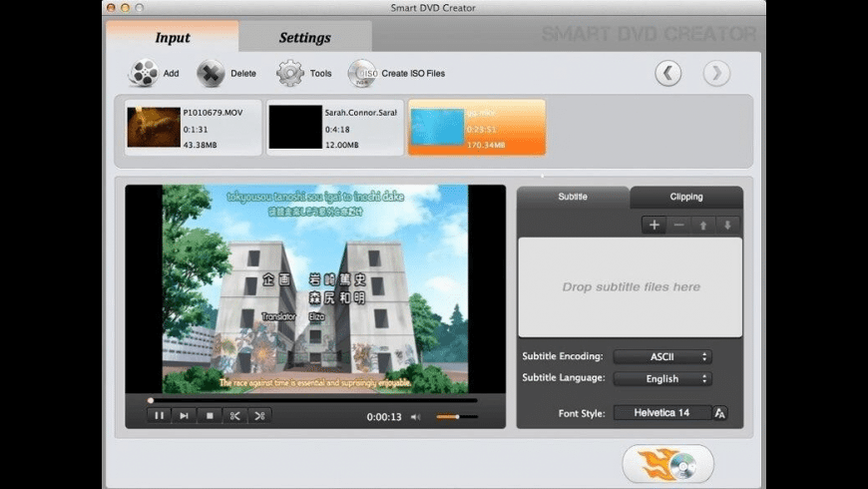Click the 0:4:18 duration text
Viewport: 868px width, 489px height.
click(337, 129)
